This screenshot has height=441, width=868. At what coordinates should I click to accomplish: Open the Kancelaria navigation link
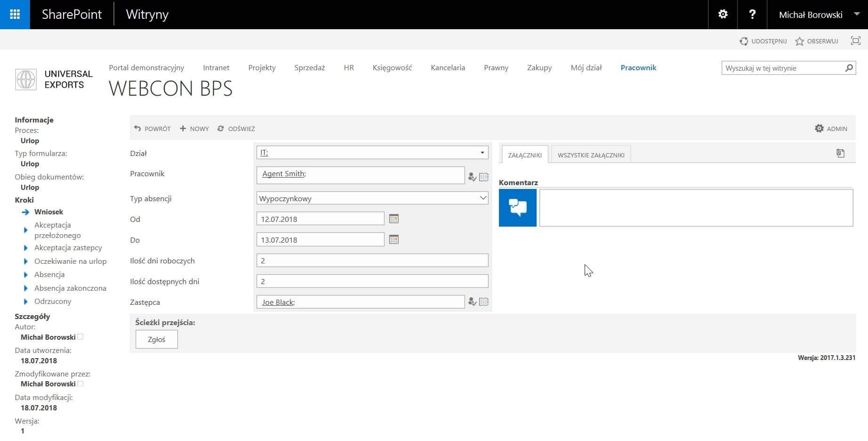(448, 67)
